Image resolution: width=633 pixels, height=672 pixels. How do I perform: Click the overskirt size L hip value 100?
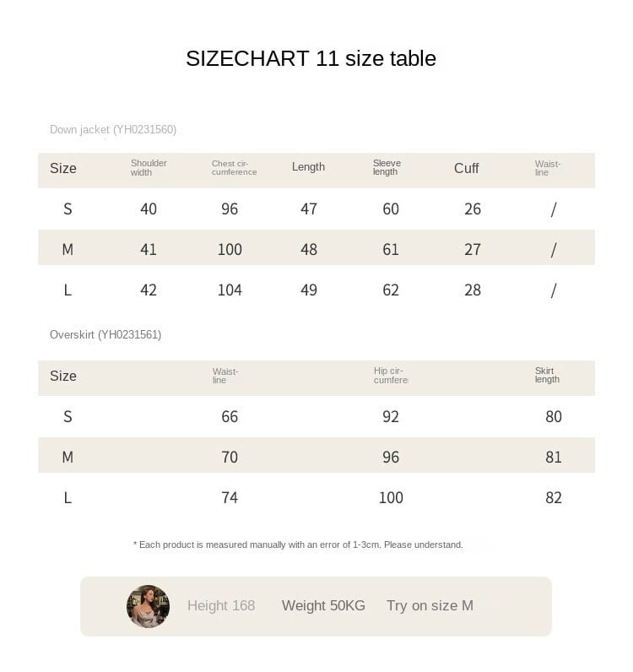(x=391, y=497)
